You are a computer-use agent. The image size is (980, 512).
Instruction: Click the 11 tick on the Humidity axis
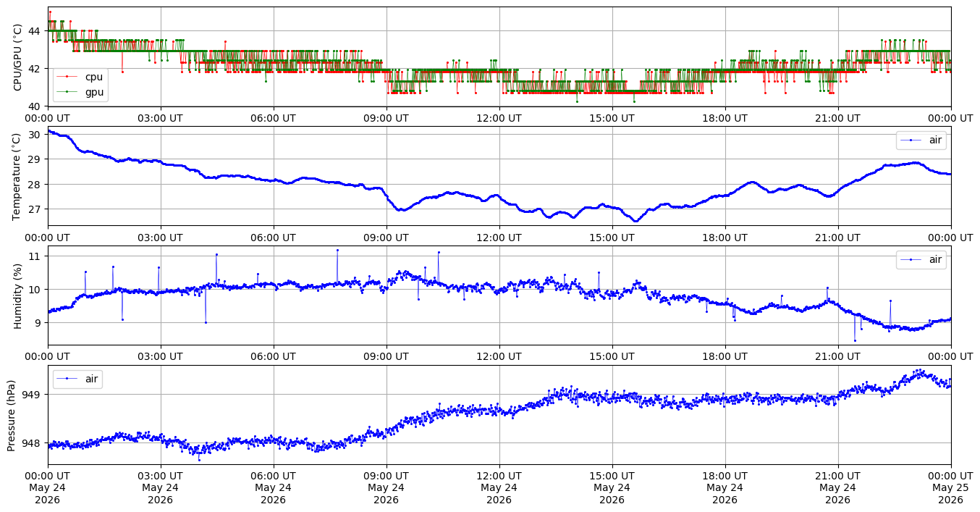click(x=35, y=256)
